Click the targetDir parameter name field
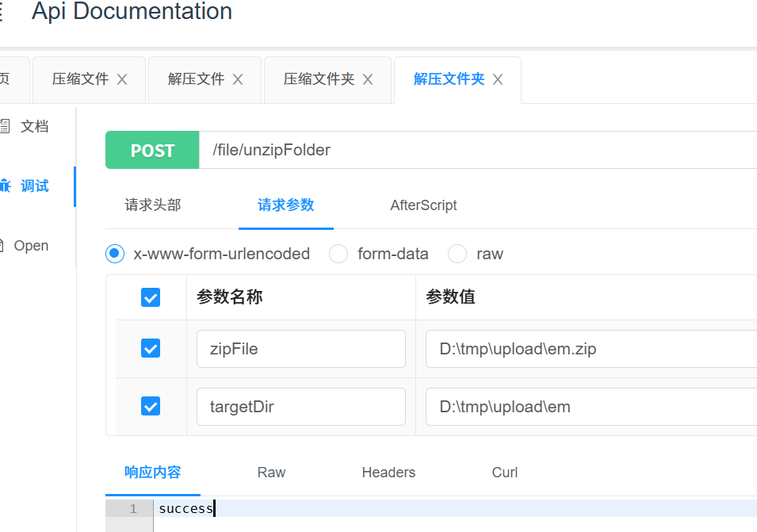Screen dimensions: 757x532 click(x=300, y=407)
